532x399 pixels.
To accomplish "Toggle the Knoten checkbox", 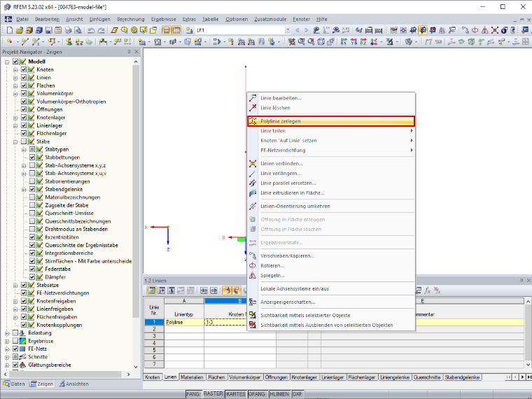I will click(23, 69).
